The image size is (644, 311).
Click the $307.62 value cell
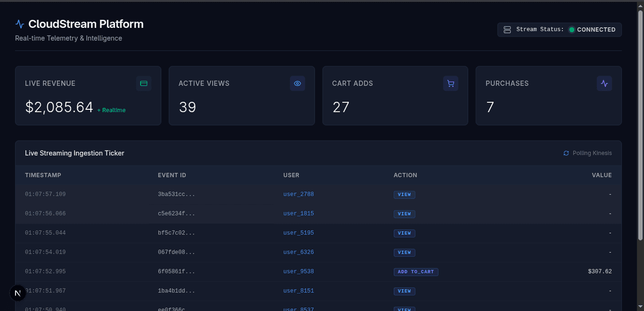pos(600,271)
